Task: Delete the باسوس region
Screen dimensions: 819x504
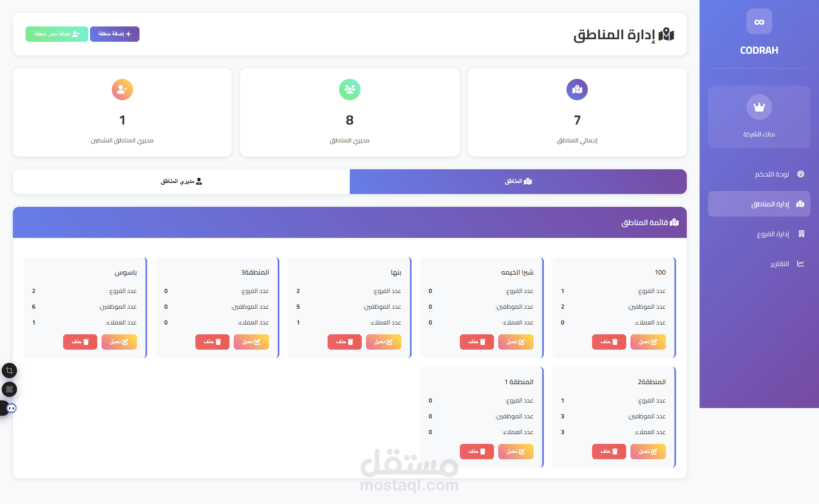Action: point(80,342)
